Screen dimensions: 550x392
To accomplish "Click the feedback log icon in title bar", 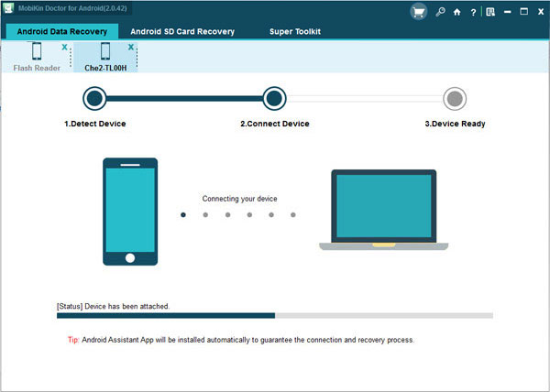I will (490, 12).
